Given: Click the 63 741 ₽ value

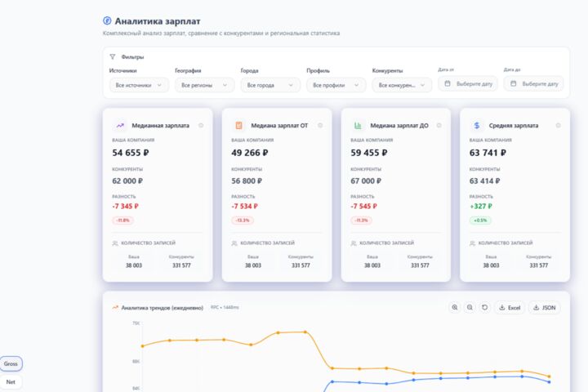Looking at the screenshot, I should coord(488,153).
